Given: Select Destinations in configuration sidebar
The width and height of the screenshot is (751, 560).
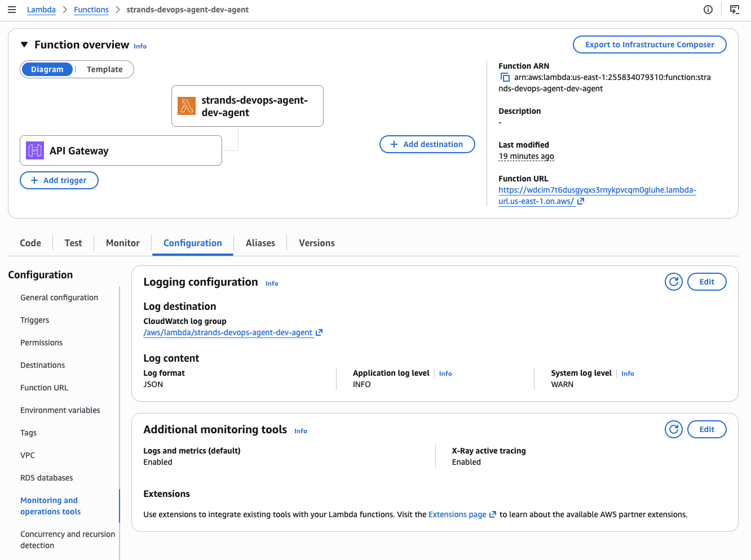Looking at the screenshot, I should tap(43, 365).
